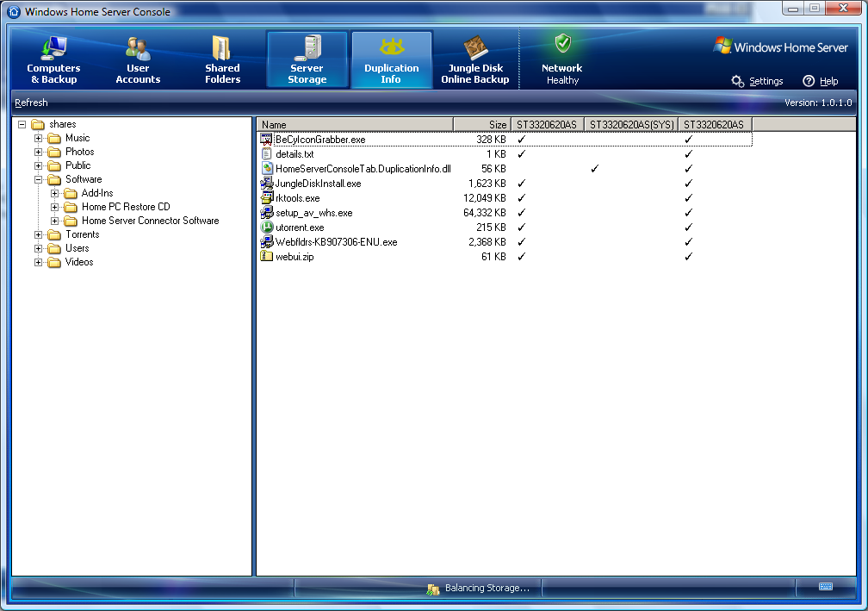Click the Home PC Restore CD label
Viewport: 868px width, 611px height.
[126, 207]
